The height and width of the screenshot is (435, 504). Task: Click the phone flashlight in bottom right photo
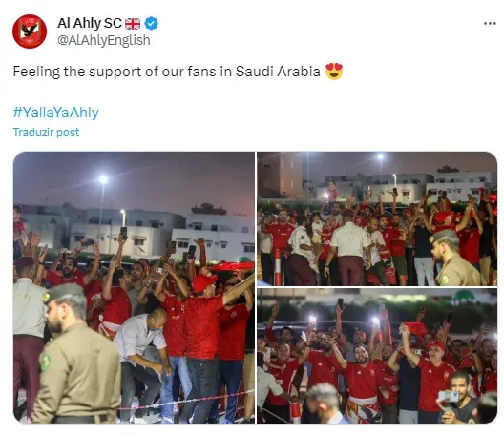pos(312,320)
